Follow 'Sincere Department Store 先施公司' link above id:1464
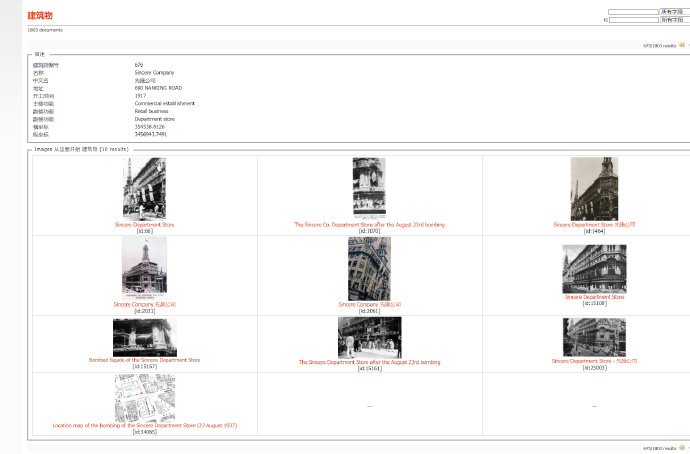The height and width of the screenshot is (454, 690). (594, 225)
